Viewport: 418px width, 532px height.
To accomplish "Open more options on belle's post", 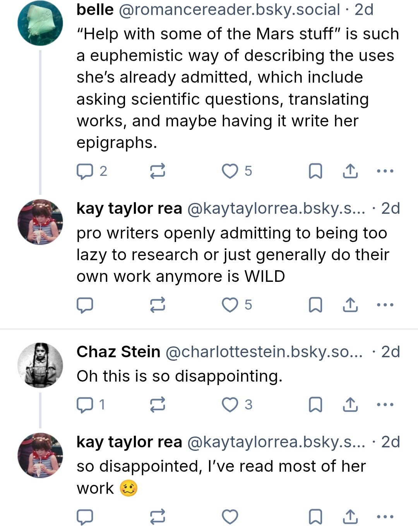I will (x=385, y=171).
